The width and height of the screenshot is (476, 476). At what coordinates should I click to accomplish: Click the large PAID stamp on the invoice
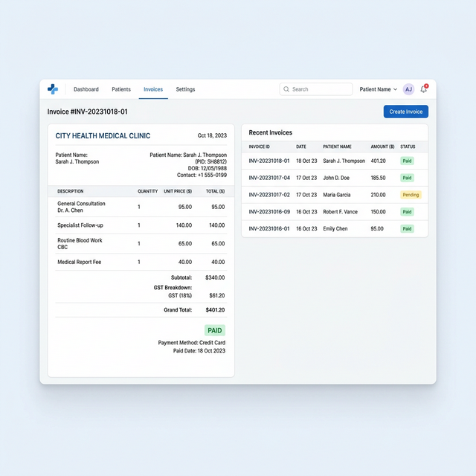click(x=215, y=330)
